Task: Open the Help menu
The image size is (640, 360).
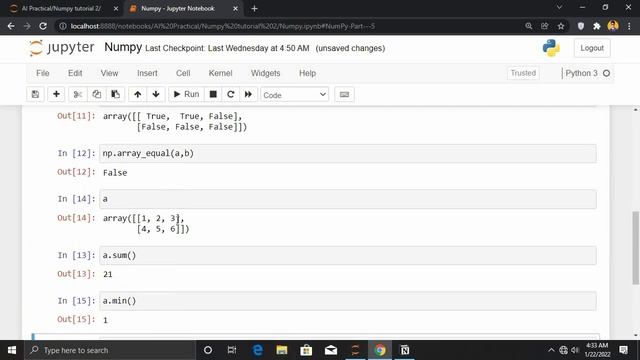Action: coord(307,73)
